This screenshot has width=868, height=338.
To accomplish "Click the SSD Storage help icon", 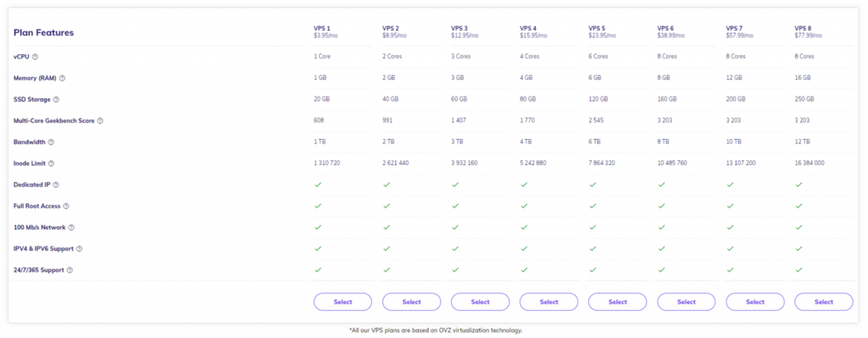I will click(x=56, y=100).
